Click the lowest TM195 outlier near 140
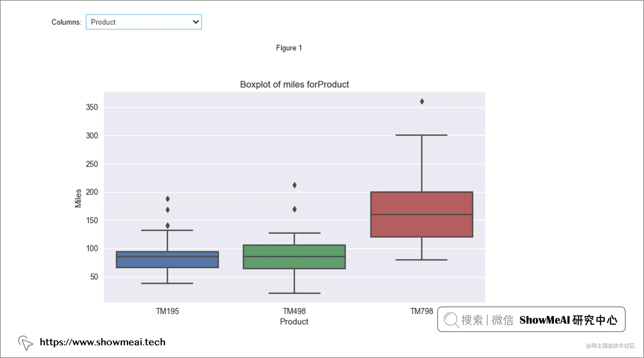This screenshot has width=644, height=358. click(x=168, y=225)
